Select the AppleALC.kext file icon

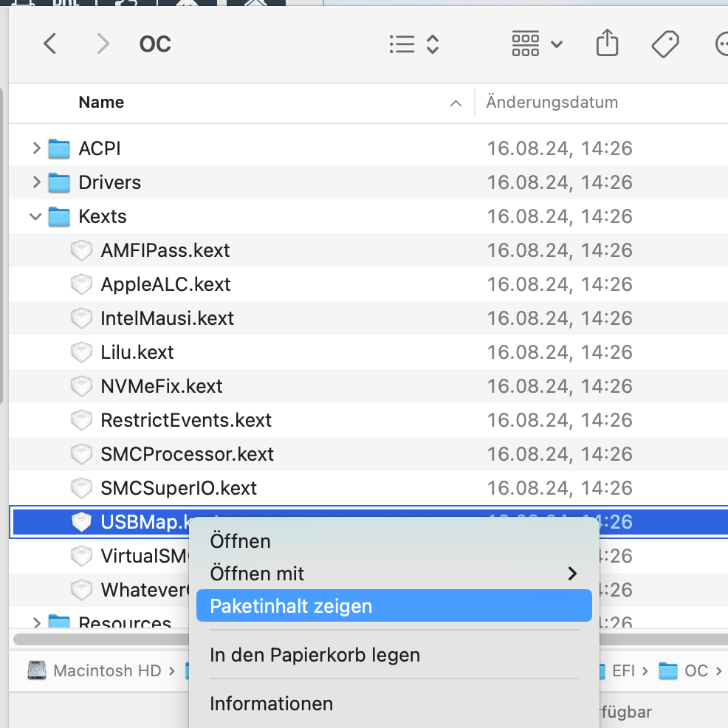(81, 284)
